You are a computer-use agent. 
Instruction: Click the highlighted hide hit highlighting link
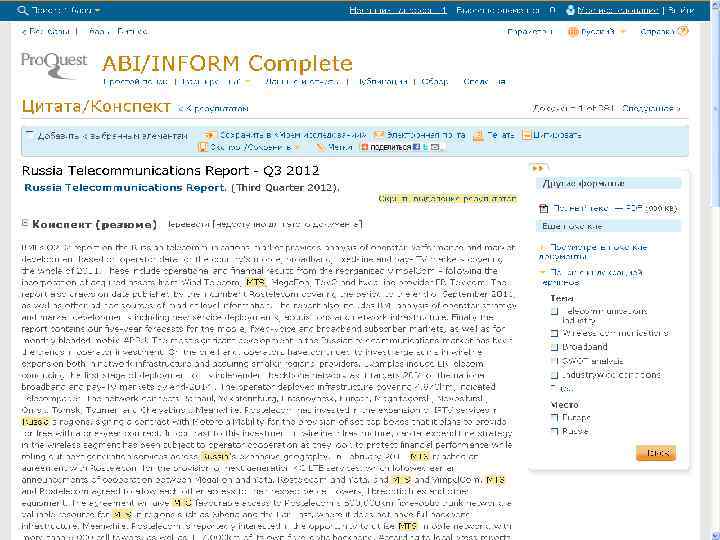coord(448,199)
